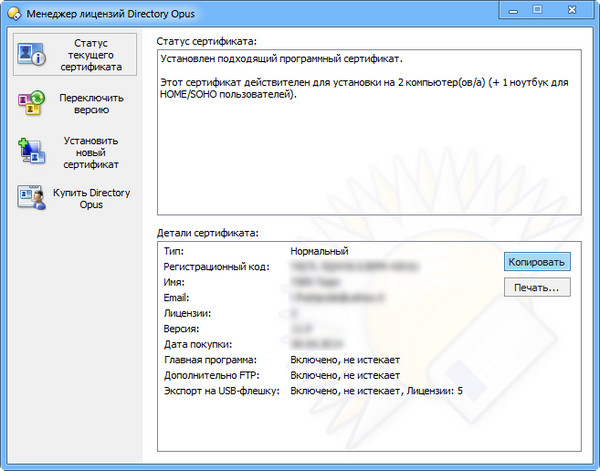Click the Directory Opus title bar icon
The height and width of the screenshot is (471, 600).
click(x=15, y=14)
